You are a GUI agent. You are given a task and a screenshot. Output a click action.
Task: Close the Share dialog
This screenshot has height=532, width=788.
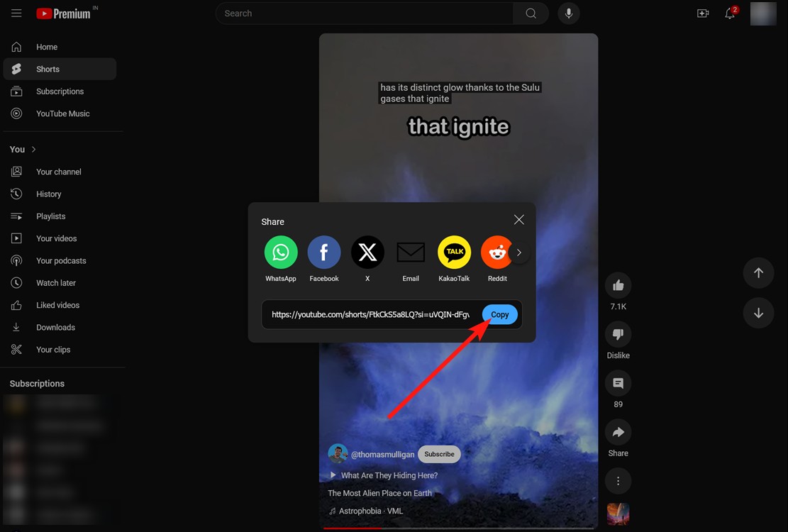(x=518, y=219)
